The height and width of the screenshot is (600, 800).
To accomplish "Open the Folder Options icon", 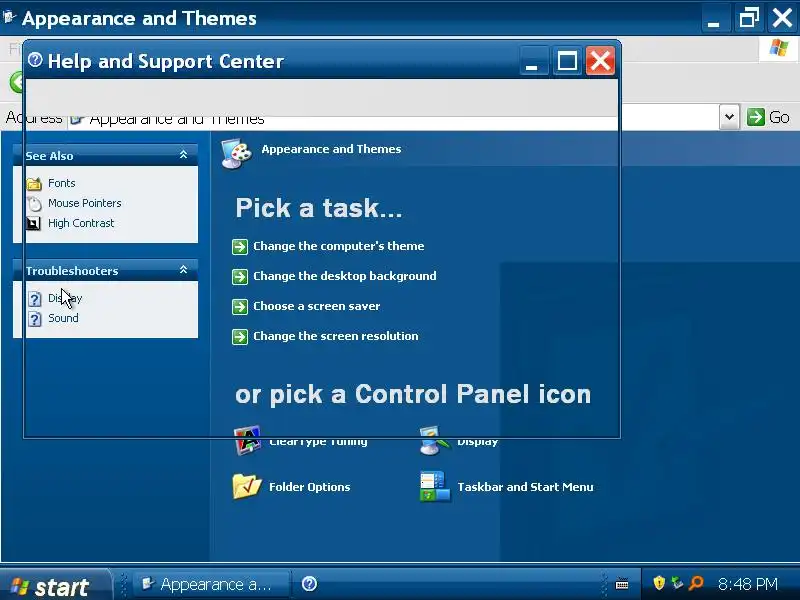I will click(247, 486).
